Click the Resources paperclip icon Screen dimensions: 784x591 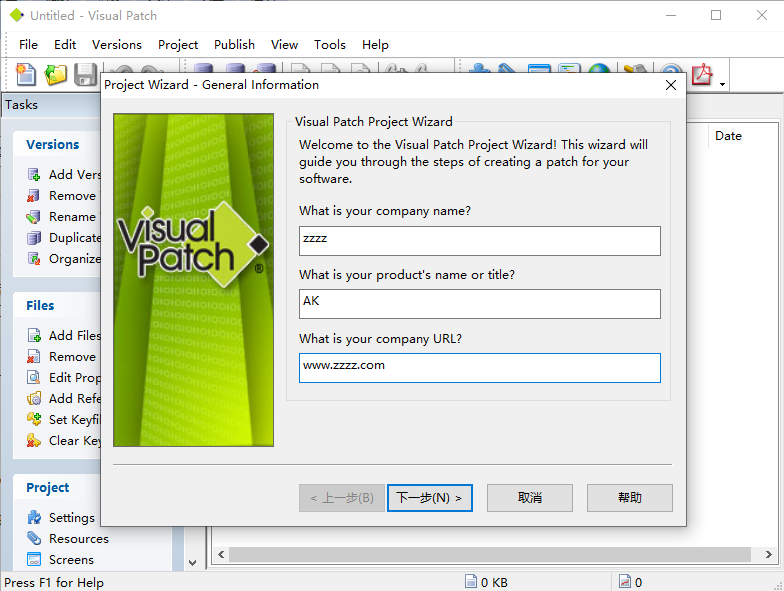coord(34,538)
